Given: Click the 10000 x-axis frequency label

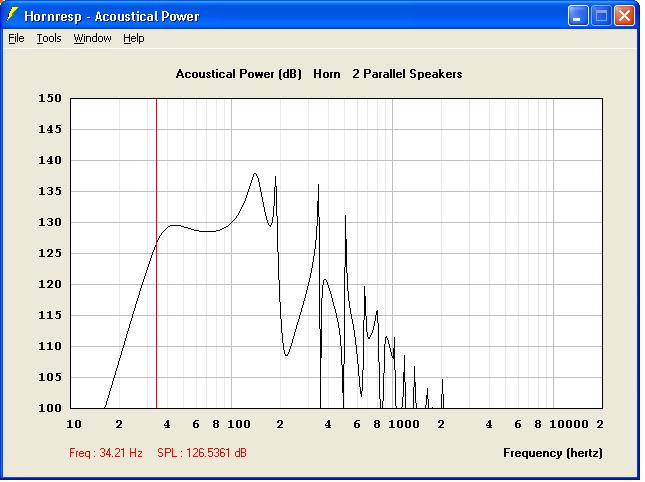Looking at the screenshot, I should (x=569, y=424).
